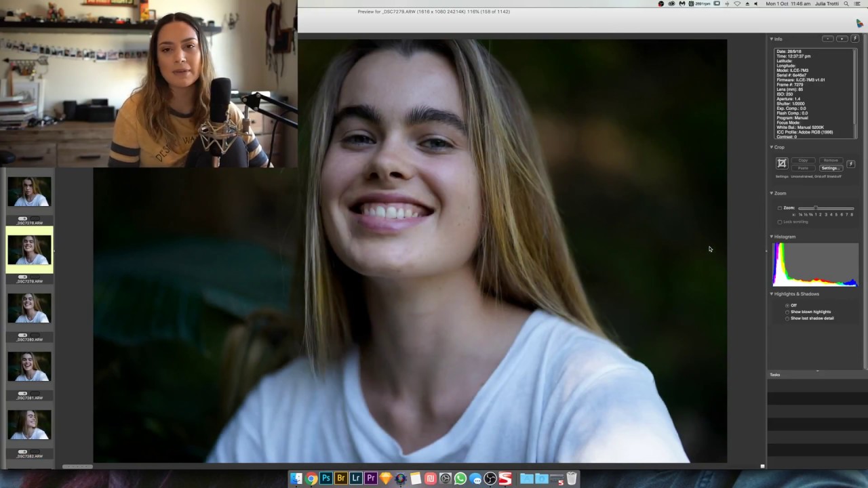Select the _DSC7282.ARW thumbnail
The width and height of the screenshot is (868, 488).
[x=29, y=425]
